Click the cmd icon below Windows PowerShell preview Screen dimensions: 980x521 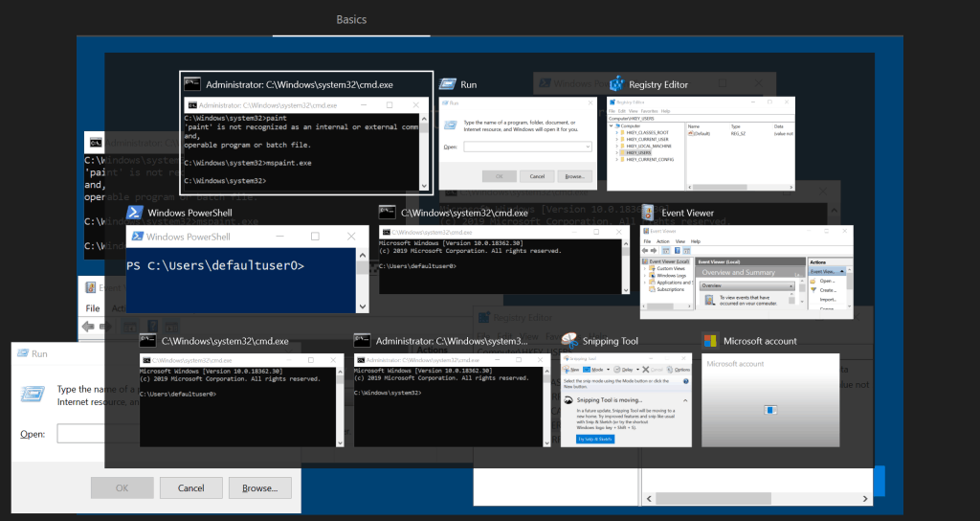[147, 341]
